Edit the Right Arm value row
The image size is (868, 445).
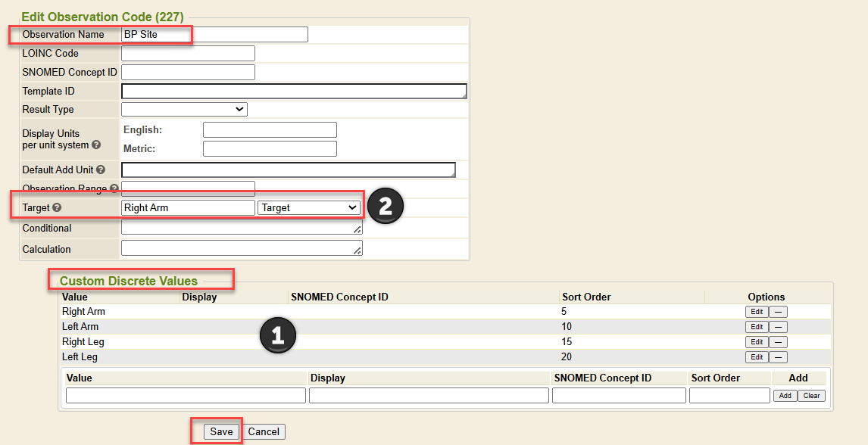point(756,312)
